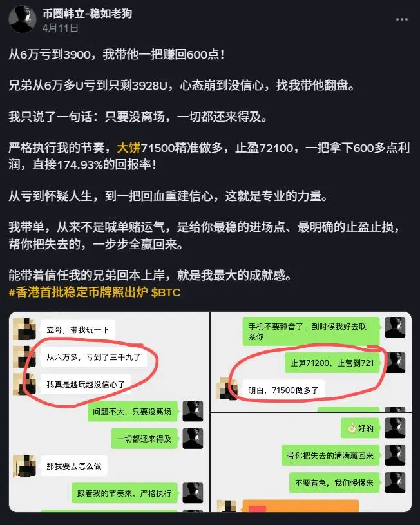Open the poster's profile avatar

pyautogui.click(x=23, y=19)
